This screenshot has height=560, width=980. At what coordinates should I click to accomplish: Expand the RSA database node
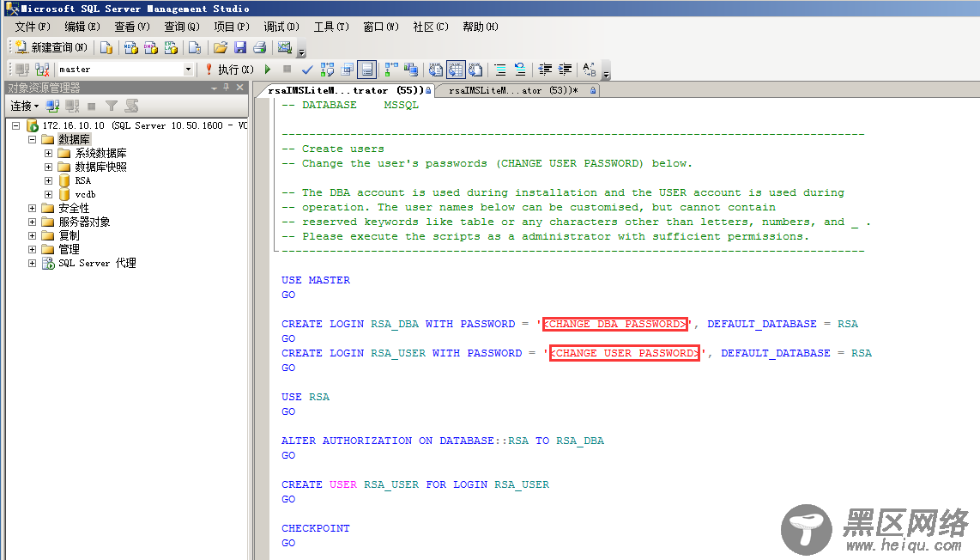[x=48, y=181]
